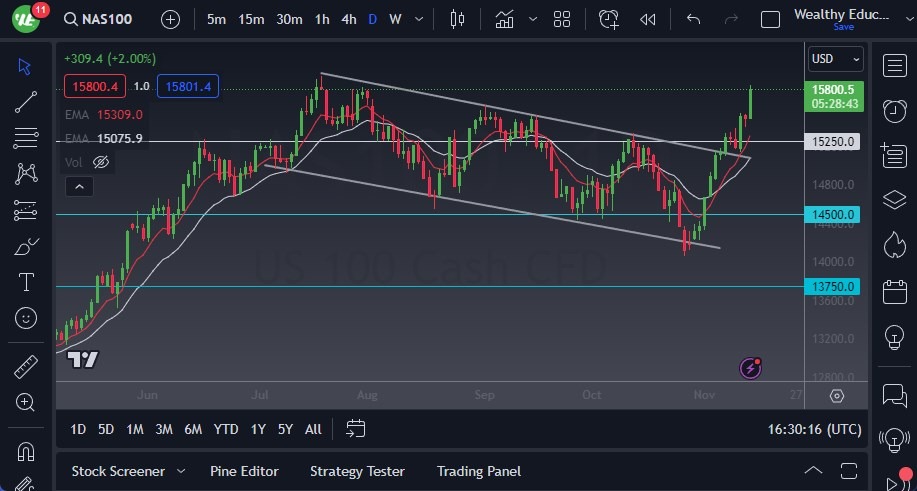Open the calendar panel on right sidebar

tap(894, 292)
